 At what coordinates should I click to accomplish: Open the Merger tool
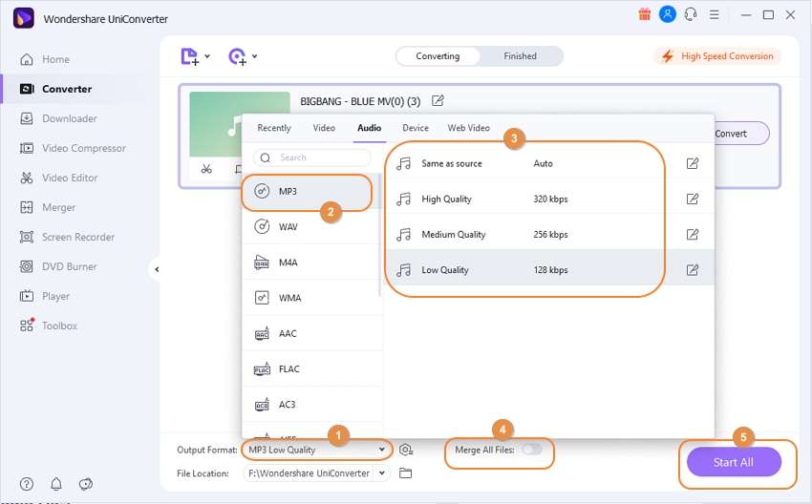[47, 207]
